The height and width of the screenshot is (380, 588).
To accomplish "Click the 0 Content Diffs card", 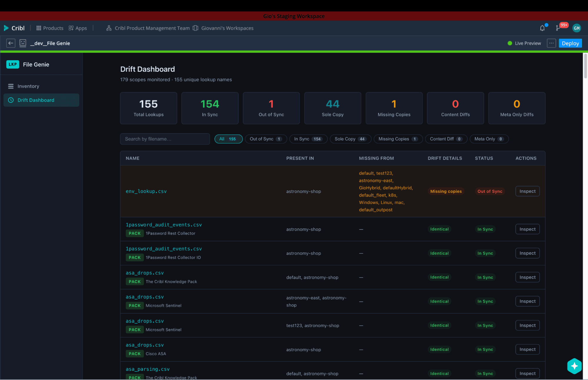I will 455,108.
